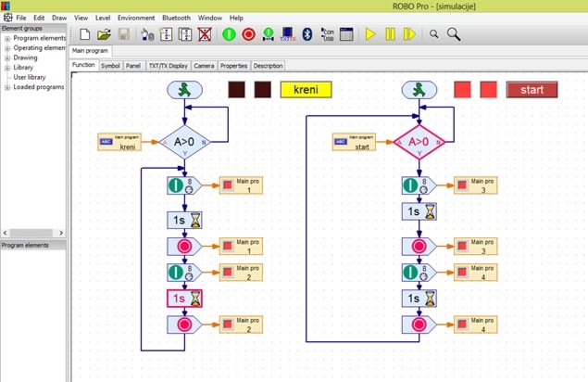Continue program with yellow play arrow
This screenshot has height=382, width=588.
click(x=370, y=34)
